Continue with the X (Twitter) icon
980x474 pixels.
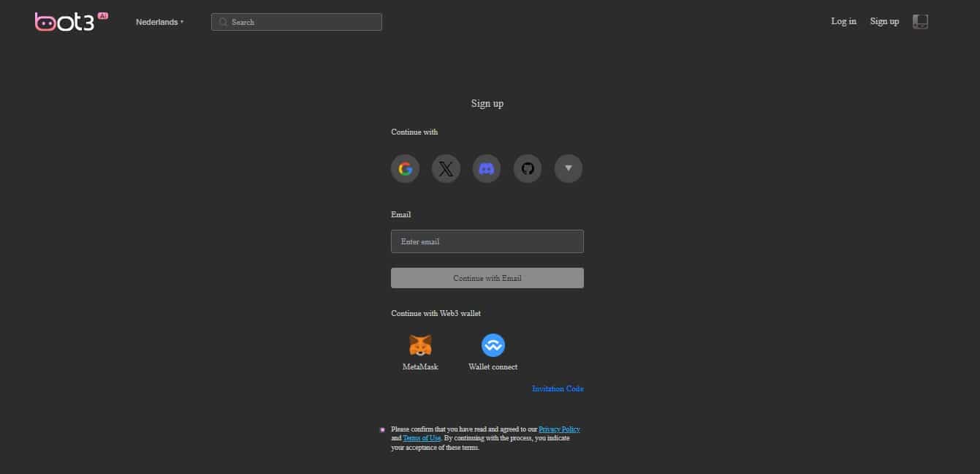[x=446, y=169]
